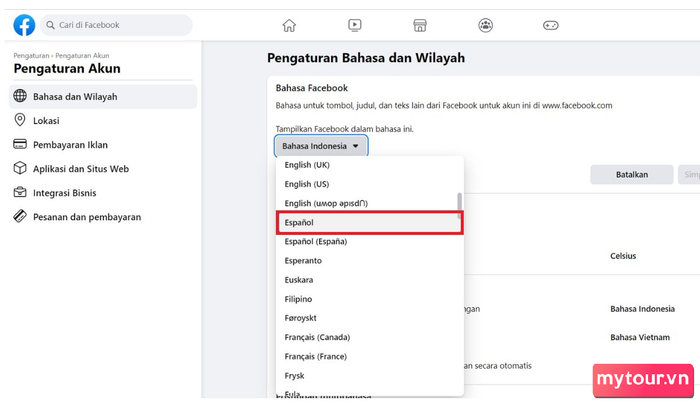Select English (UK) from the list
This screenshot has width=700, height=405.
pyautogui.click(x=370, y=165)
